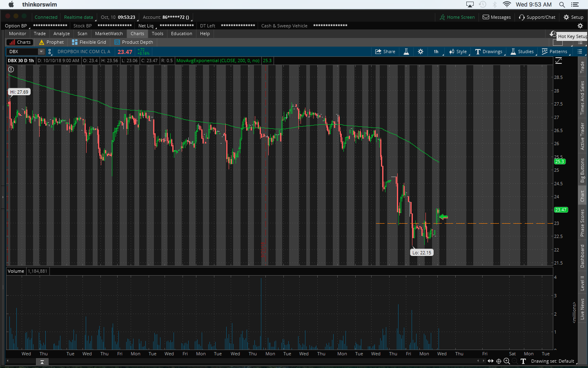
Task: Click the chart alert exclamation icon
Action: 11,70
